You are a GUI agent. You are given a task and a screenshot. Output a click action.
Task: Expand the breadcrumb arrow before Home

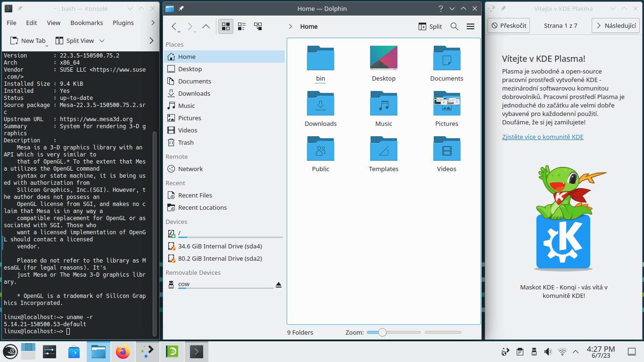pos(290,26)
